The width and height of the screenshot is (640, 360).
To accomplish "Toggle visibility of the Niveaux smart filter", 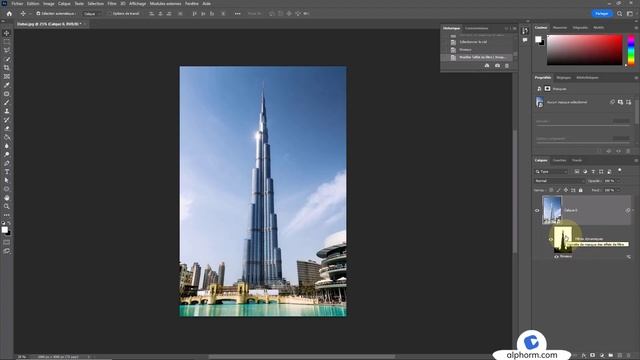I will tap(556, 257).
